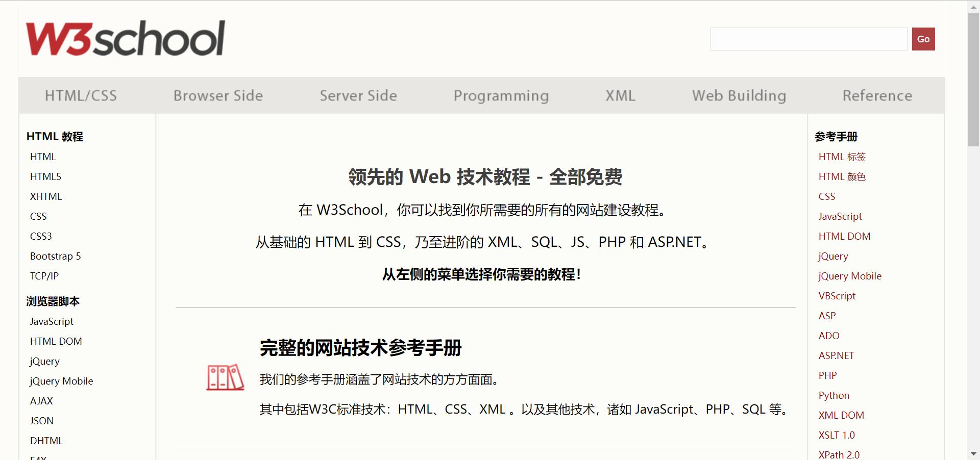Screen dimensions: 980x460
Task: Open the Server Side navigation menu
Action: tap(358, 95)
